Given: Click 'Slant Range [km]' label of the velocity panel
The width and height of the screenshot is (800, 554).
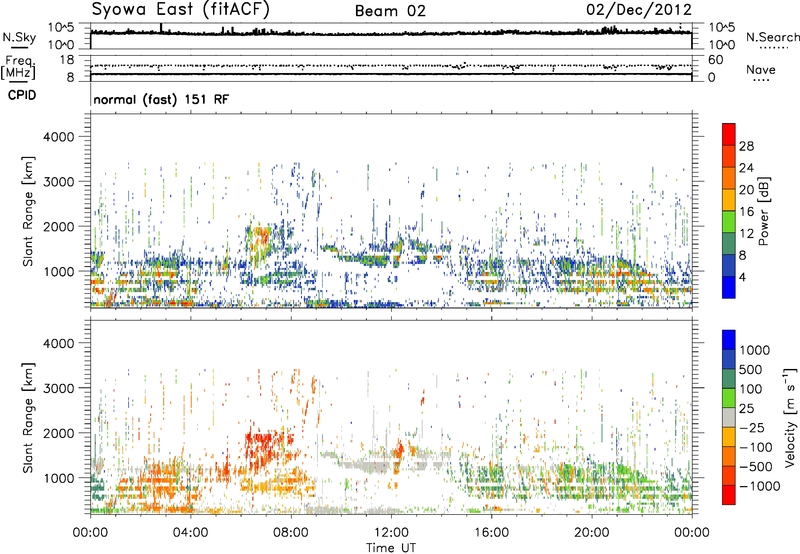Looking at the screenshot, I should (28, 418).
